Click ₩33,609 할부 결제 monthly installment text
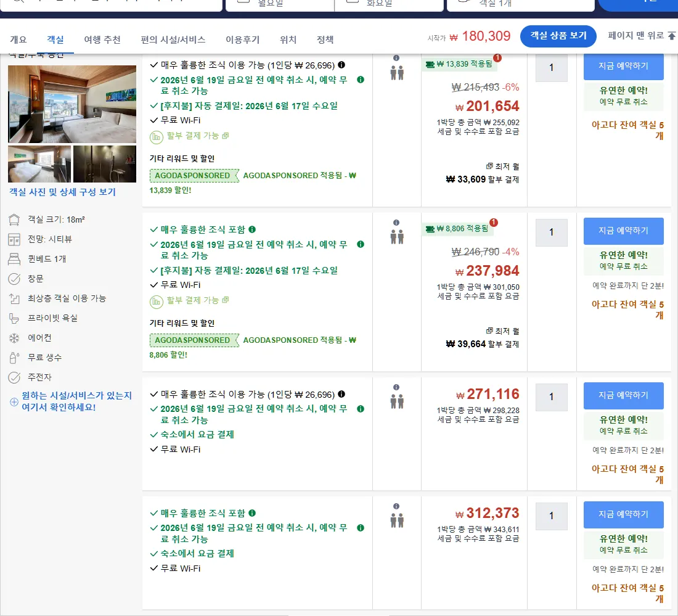This screenshot has height=616, width=678. point(483,179)
